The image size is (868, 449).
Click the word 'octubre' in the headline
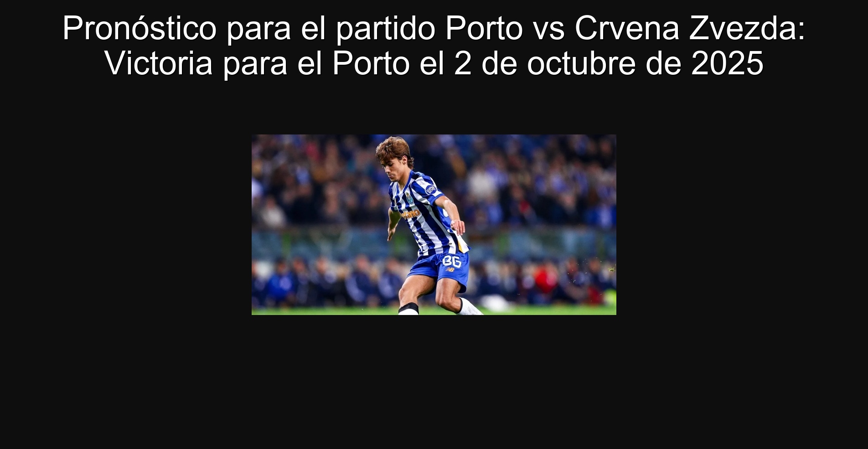pos(581,63)
